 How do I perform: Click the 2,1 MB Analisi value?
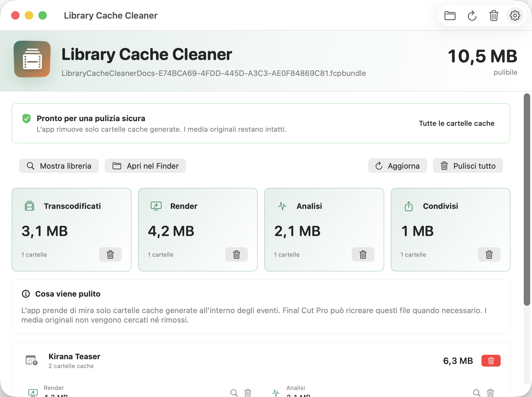(x=297, y=231)
